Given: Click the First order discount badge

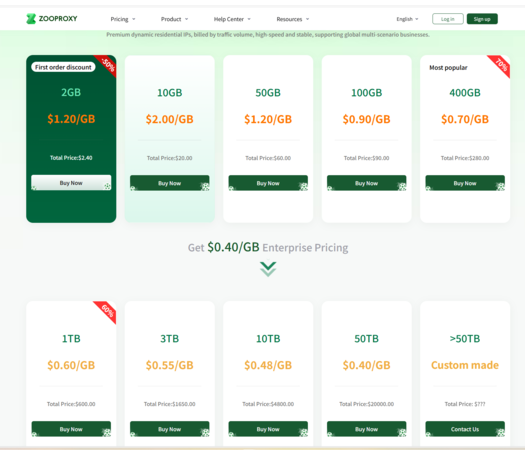Looking at the screenshot, I should (63, 67).
